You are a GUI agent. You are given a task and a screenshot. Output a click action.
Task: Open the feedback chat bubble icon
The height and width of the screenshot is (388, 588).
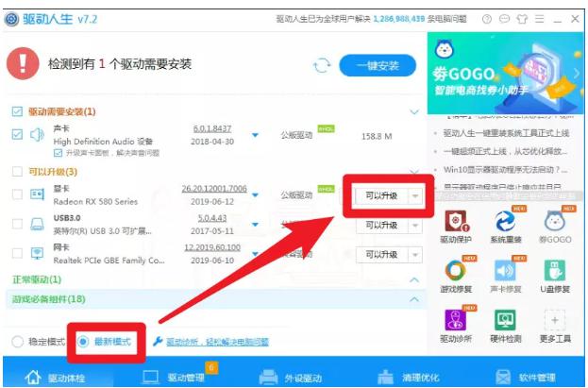click(504, 19)
